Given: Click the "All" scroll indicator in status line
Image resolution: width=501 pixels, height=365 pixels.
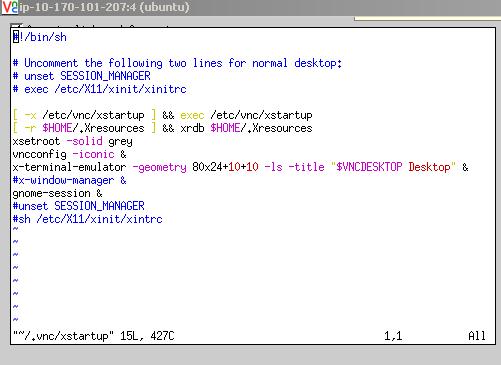Looking at the screenshot, I should point(477,336).
